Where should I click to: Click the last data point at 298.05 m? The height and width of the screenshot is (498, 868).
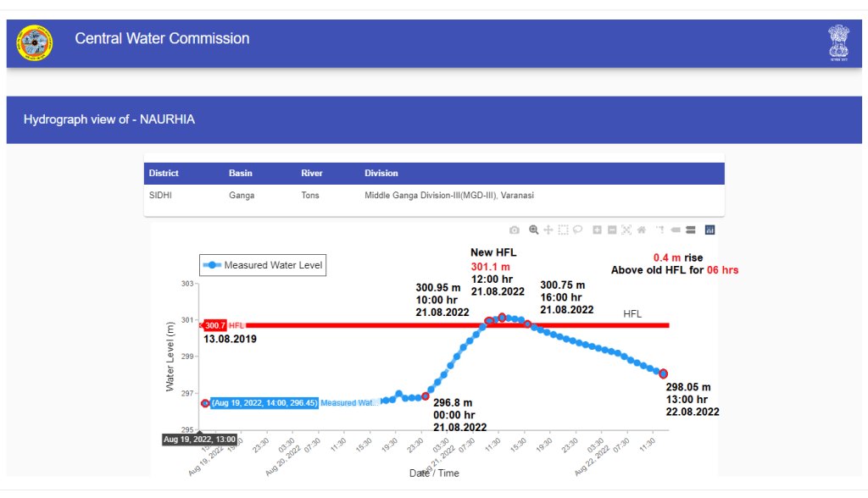664,373
